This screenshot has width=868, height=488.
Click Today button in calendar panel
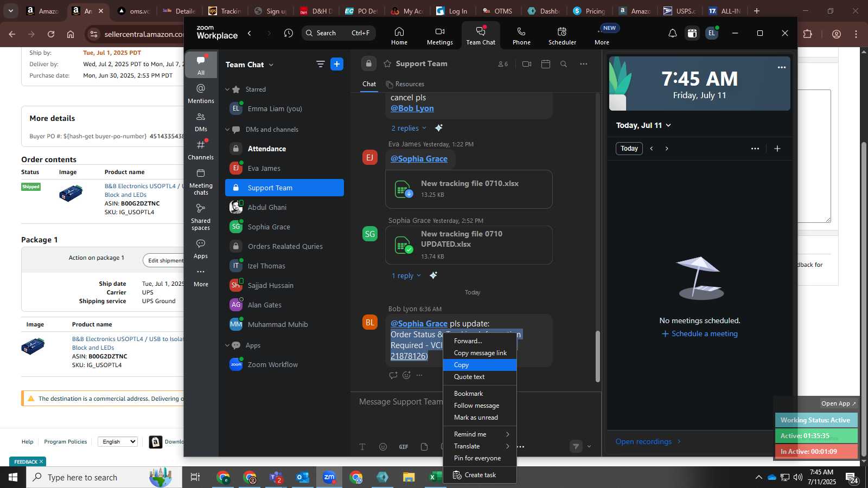point(629,149)
